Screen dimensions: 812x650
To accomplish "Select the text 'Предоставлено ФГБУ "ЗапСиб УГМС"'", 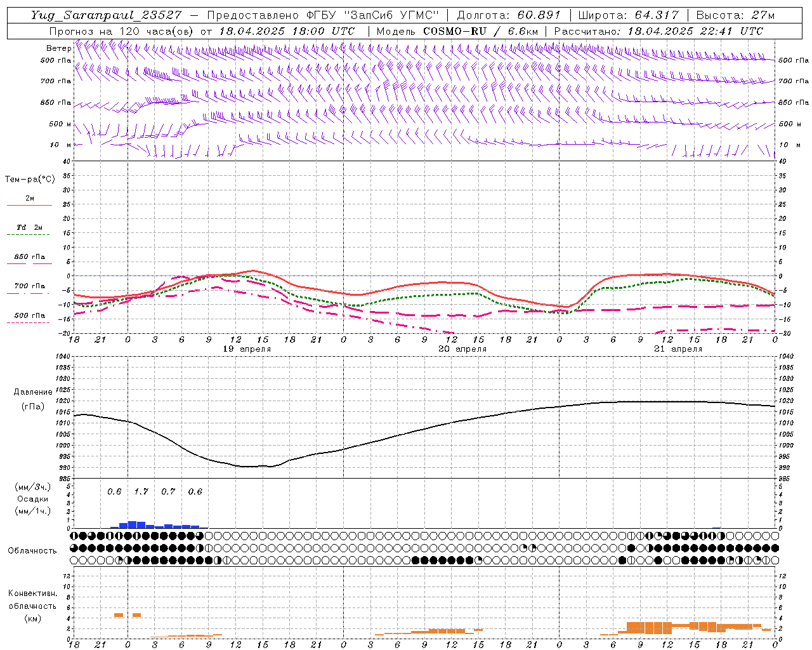I will click(x=324, y=15).
